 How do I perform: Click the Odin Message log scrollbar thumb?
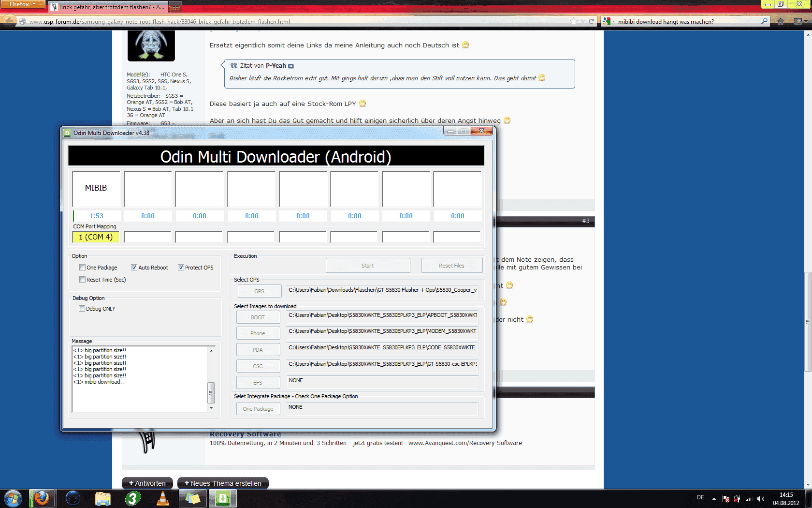pyautogui.click(x=211, y=393)
